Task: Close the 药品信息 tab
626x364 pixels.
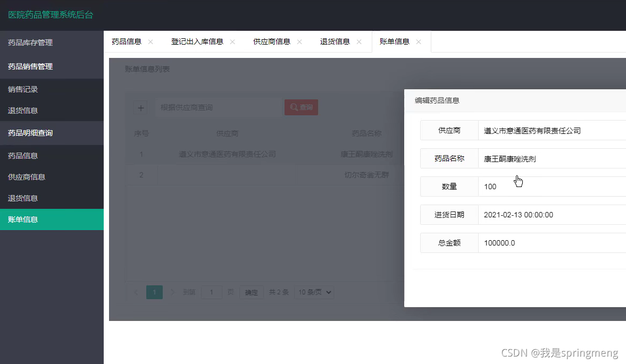Action: click(151, 42)
